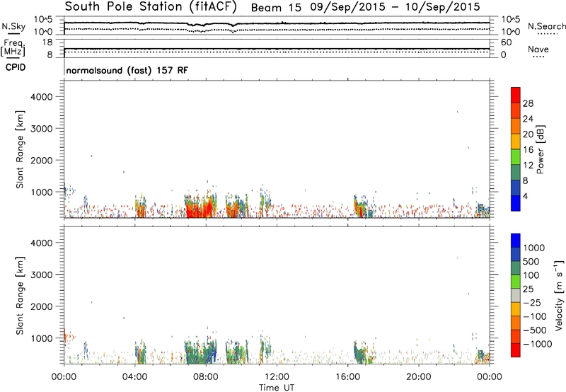The height and width of the screenshot is (392, 566).
Task: Click the 'N.Search' legend label
Action: (x=546, y=26)
